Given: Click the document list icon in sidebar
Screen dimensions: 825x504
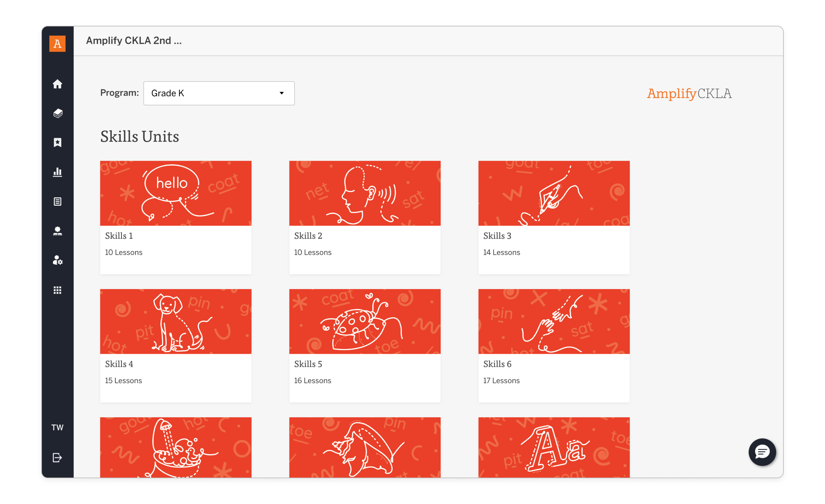Looking at the screenshot, I should [x=57, y=202].
